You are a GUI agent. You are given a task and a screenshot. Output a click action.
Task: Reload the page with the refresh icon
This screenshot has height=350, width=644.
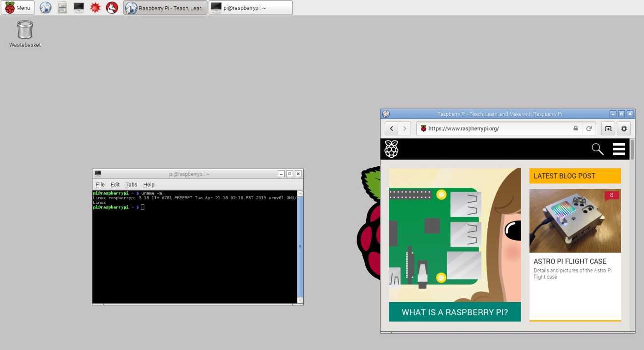click(589, 129)
